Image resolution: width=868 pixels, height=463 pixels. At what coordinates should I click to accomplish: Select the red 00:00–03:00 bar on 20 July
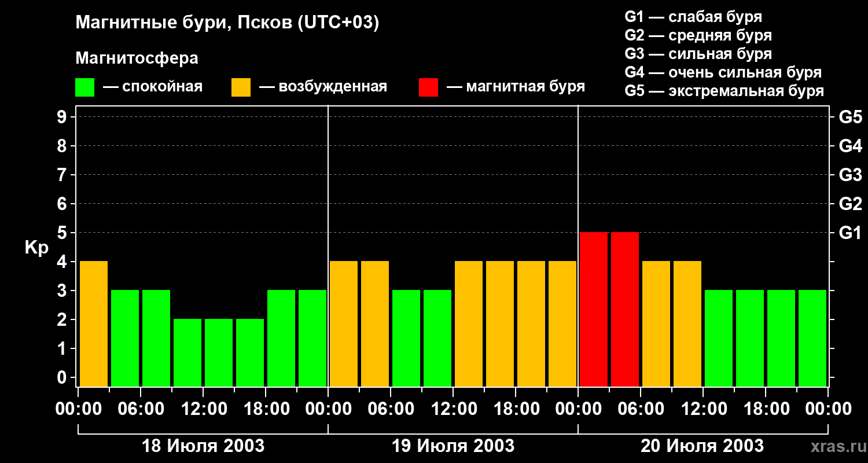[594, 309]
